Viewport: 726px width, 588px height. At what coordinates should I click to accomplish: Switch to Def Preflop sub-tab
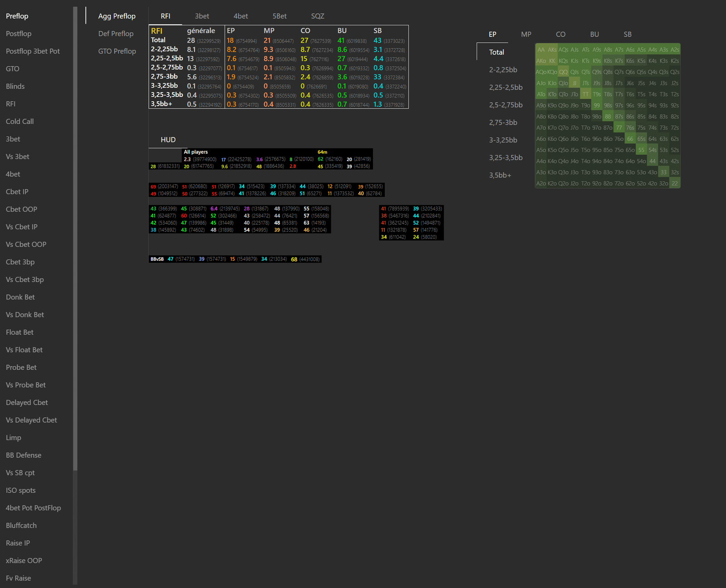coord(116,34)
